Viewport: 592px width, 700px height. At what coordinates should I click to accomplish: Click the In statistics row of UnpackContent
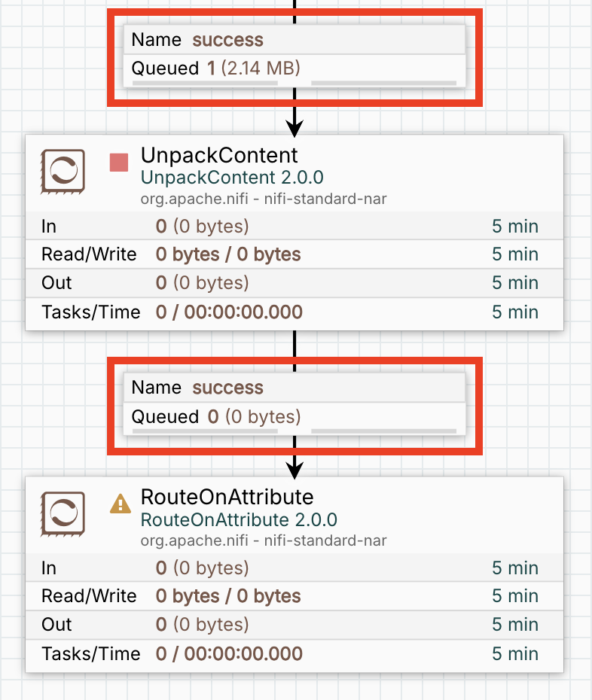[294, 226]
